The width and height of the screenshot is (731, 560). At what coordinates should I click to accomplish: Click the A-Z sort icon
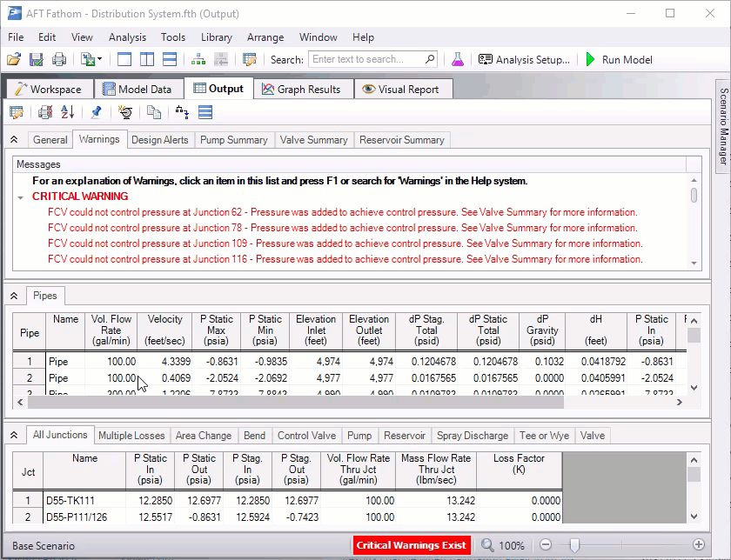click(68, 112)
